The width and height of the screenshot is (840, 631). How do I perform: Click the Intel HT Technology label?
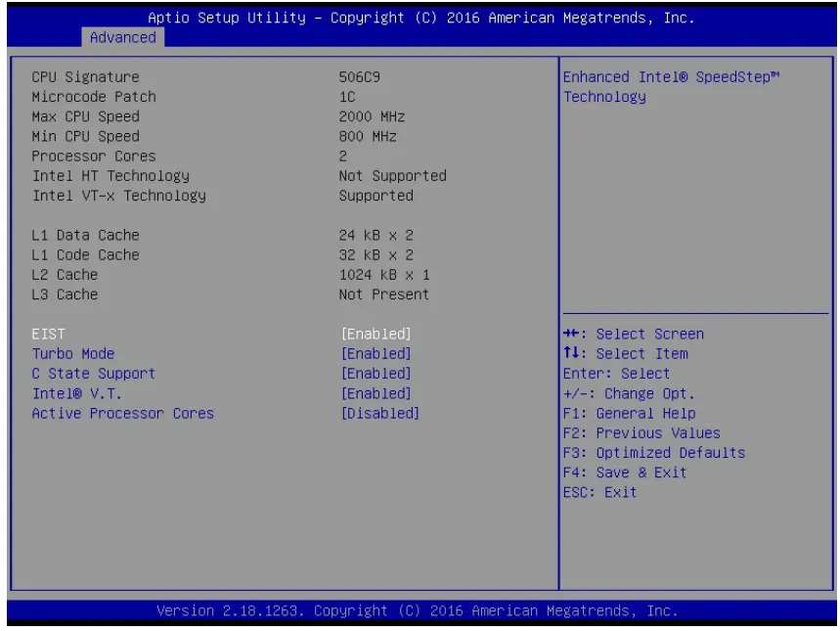click(x=111, y=176)
